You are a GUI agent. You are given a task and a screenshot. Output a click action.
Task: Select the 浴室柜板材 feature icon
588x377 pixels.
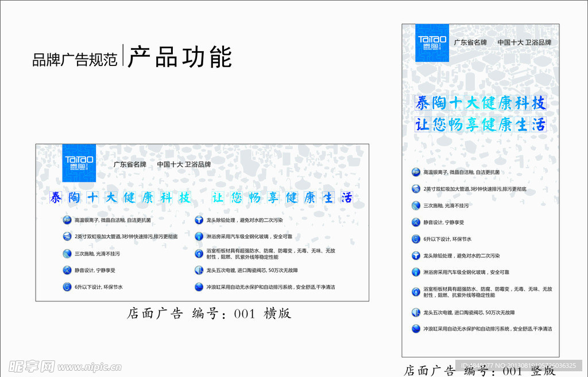198,252
